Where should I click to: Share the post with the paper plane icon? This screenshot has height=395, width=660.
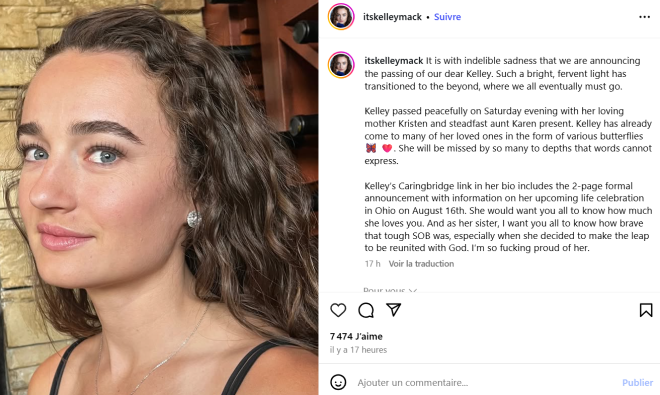(x=394, y=310)
